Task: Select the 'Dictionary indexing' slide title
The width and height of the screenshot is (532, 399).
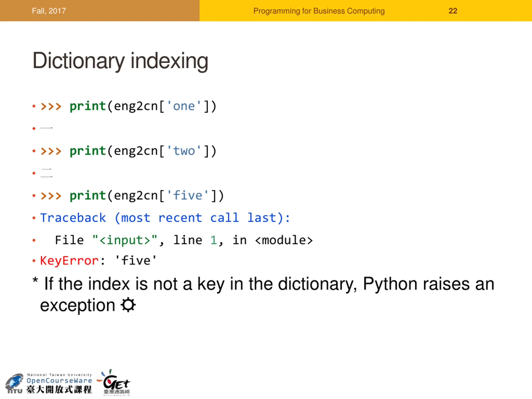Action: pyautogui.click(x=120, y=61)
